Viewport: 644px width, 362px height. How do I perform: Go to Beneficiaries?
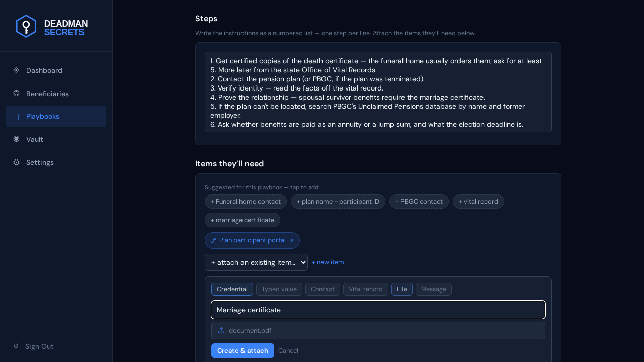coord(56,94)
